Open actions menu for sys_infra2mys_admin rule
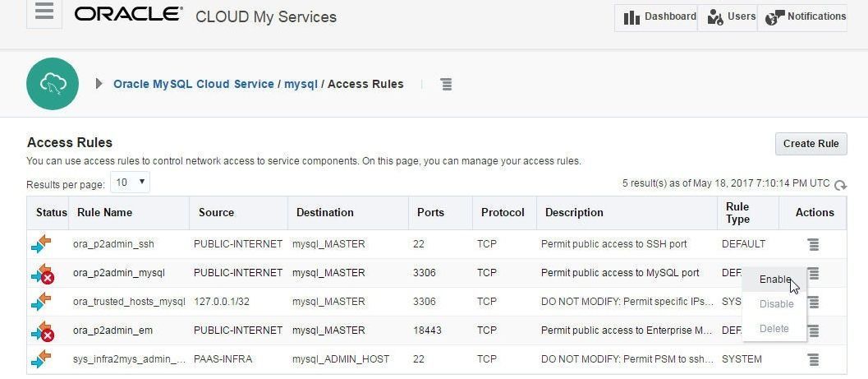Viewport: 868px width, 379px height. (813, 359)
